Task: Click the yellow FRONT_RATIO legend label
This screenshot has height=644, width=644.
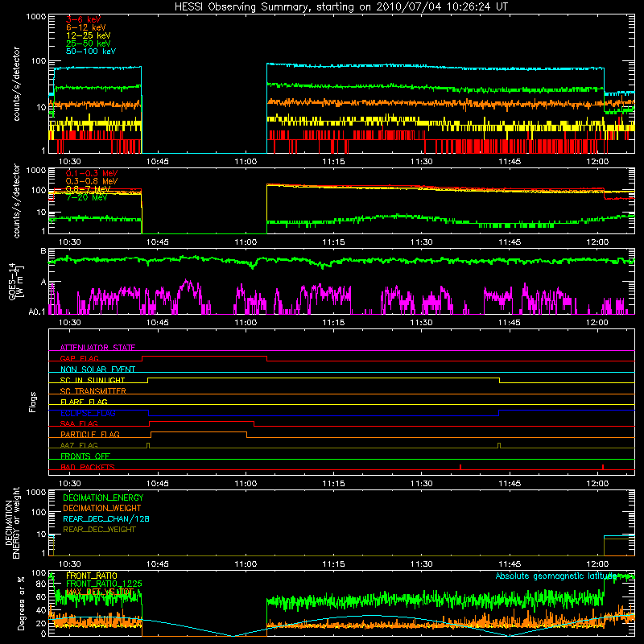Action: click(x=92, y=576)
